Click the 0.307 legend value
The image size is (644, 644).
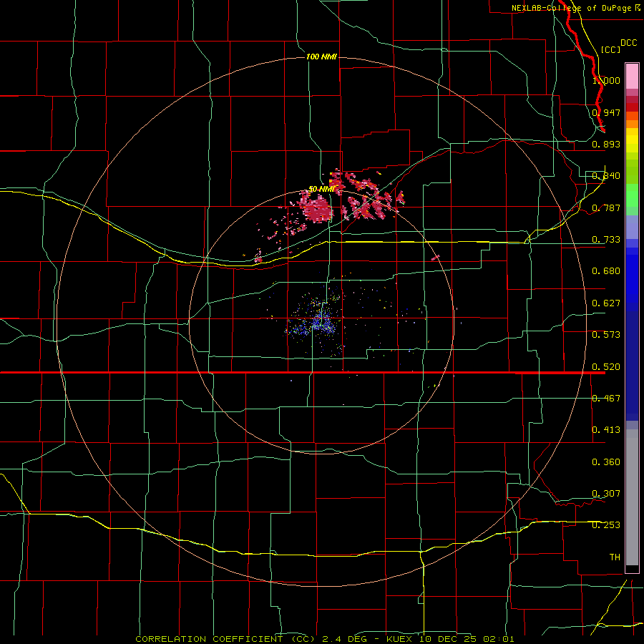[606, 494]
